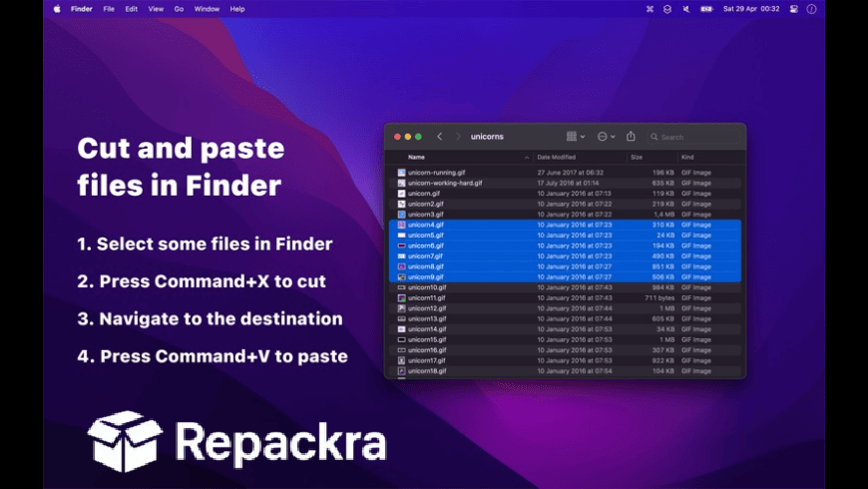Click the Siri icon in menu bar
Screen dimensions: 868x489
click(x=811, y=9)
